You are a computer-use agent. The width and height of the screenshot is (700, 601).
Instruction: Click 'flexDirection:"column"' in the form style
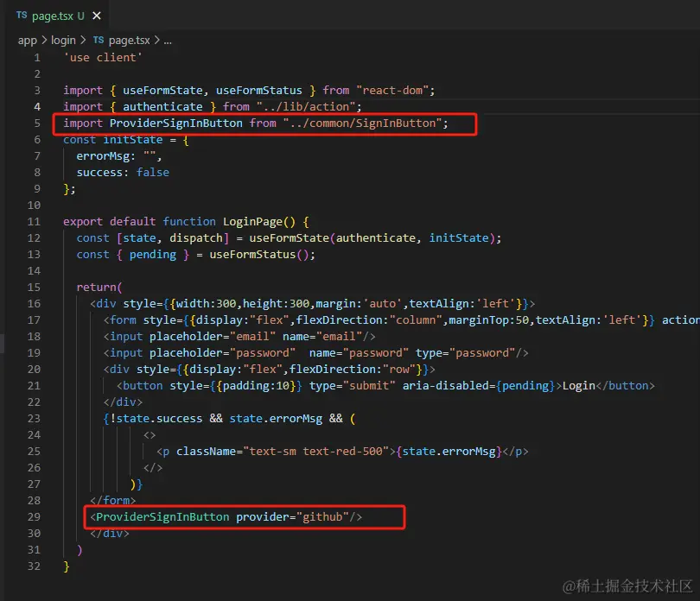click(369, 320)
